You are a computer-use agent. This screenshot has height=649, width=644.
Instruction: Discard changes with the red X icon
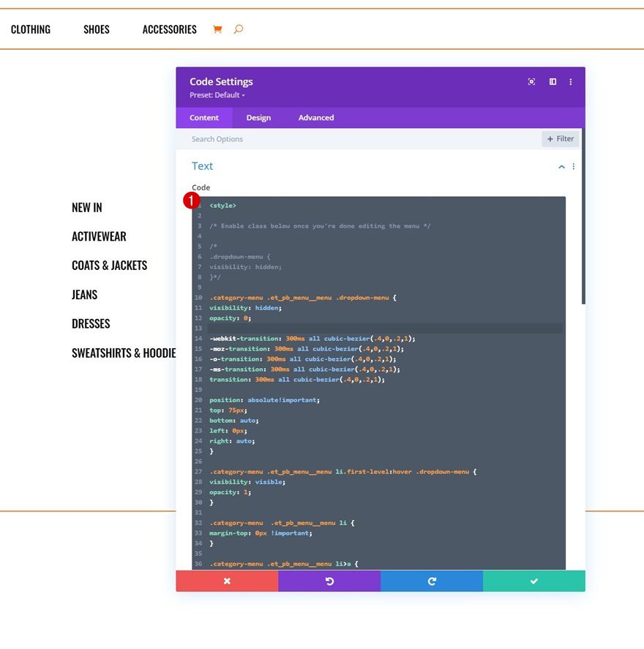[x=227, y=580]
